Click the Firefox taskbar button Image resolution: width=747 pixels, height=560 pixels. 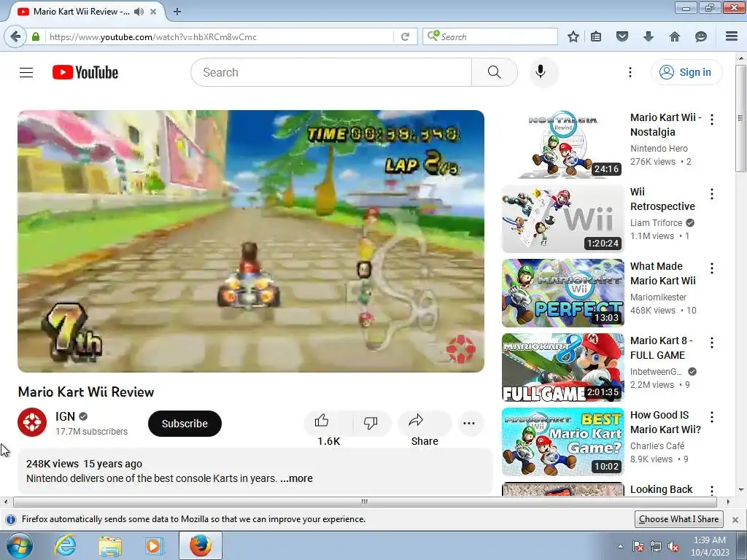(x=201, y=545)
